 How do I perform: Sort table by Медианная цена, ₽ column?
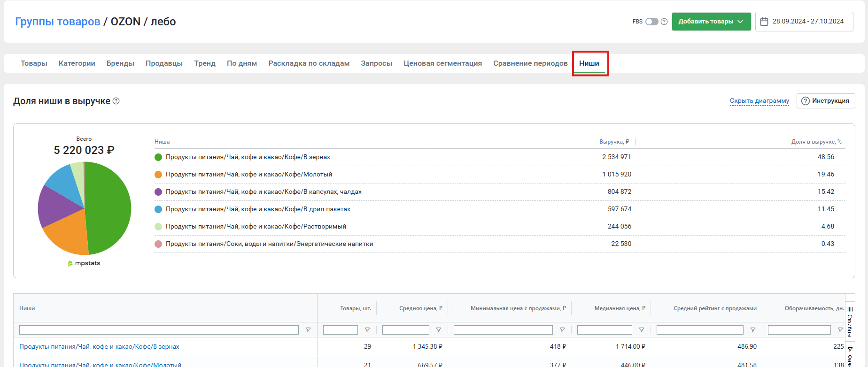click(620, 308)
